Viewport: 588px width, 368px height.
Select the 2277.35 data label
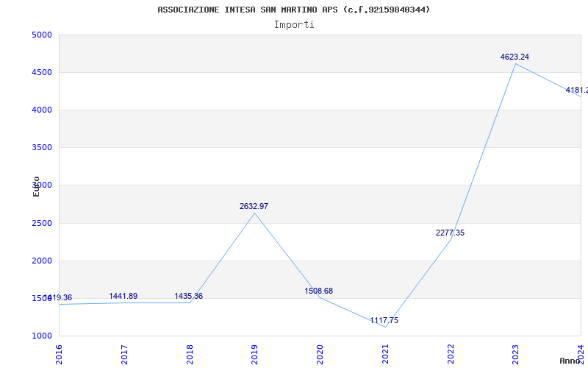(450, 233)
